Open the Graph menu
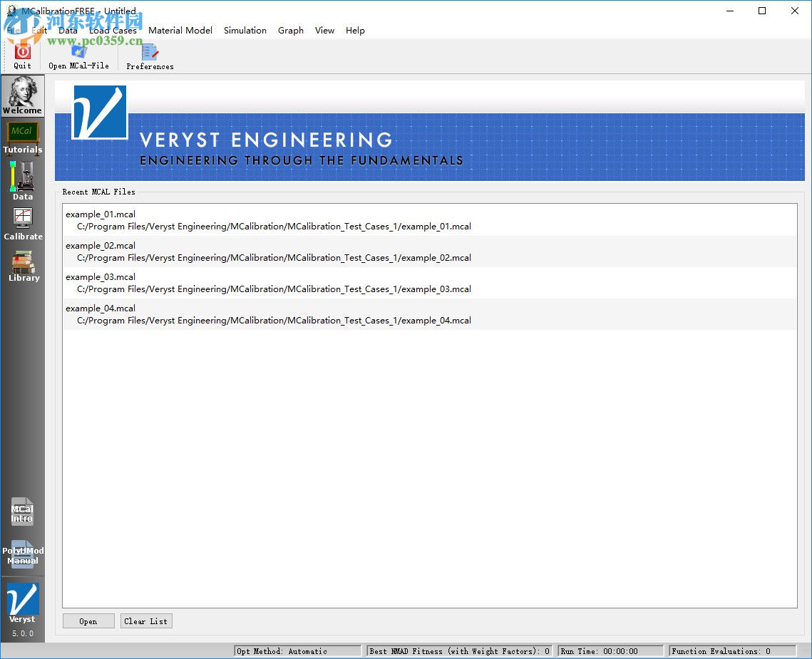This screenshot has height=659, width=812. pyautogui.click(x=290, y=30)
